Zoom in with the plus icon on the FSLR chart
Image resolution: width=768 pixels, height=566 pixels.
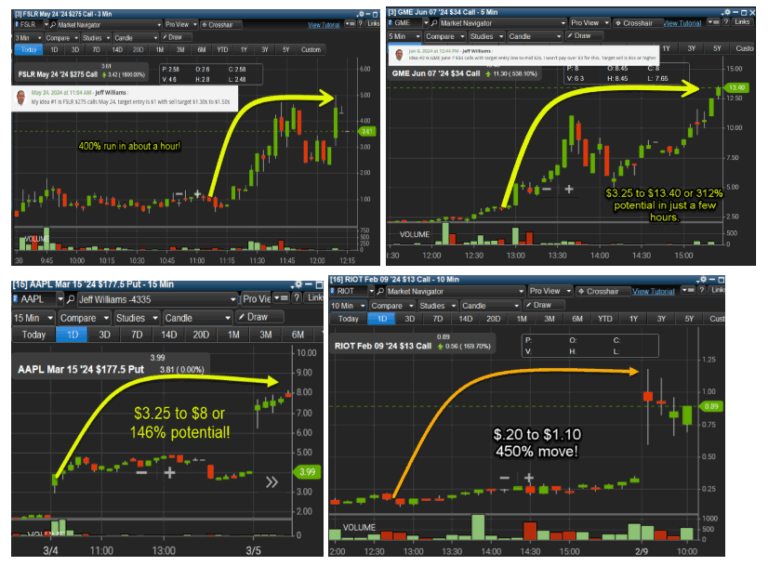coord(197,194)
